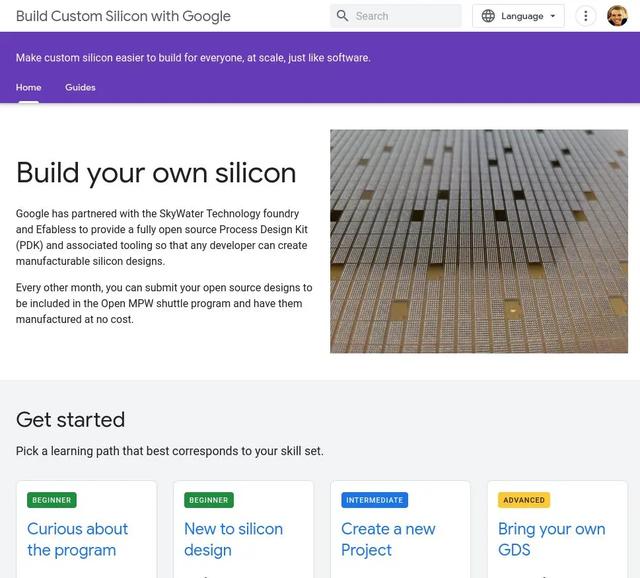Expand the Language dropdown arrow
This screenshot has width=640, height=578.
553,16
